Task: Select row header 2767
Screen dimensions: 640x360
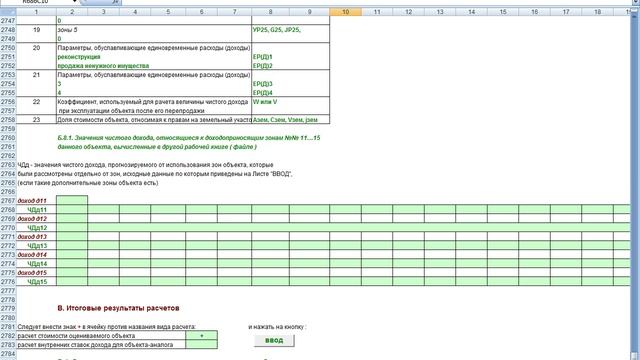Action: tap(8, 200)
